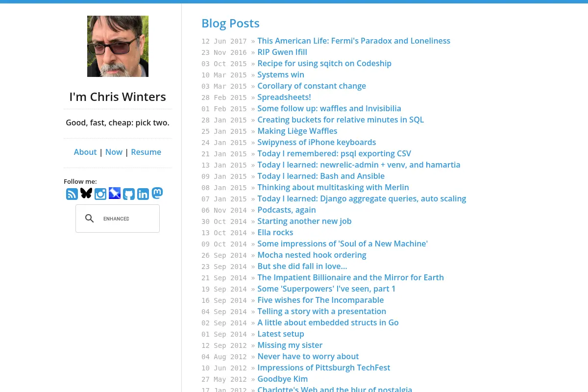The height and width of the screenshot is (392, 588).
Task: Click Chris Winters' profile photo
Action: click(118, 46)
